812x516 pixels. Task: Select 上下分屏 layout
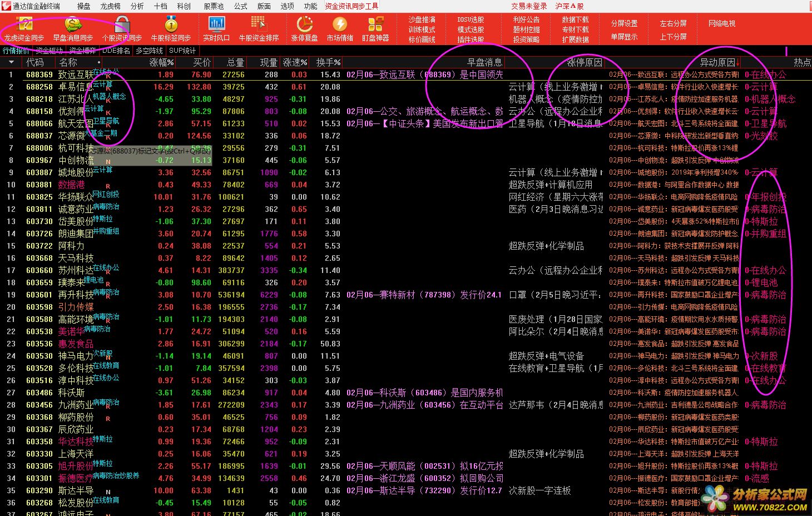673,37
